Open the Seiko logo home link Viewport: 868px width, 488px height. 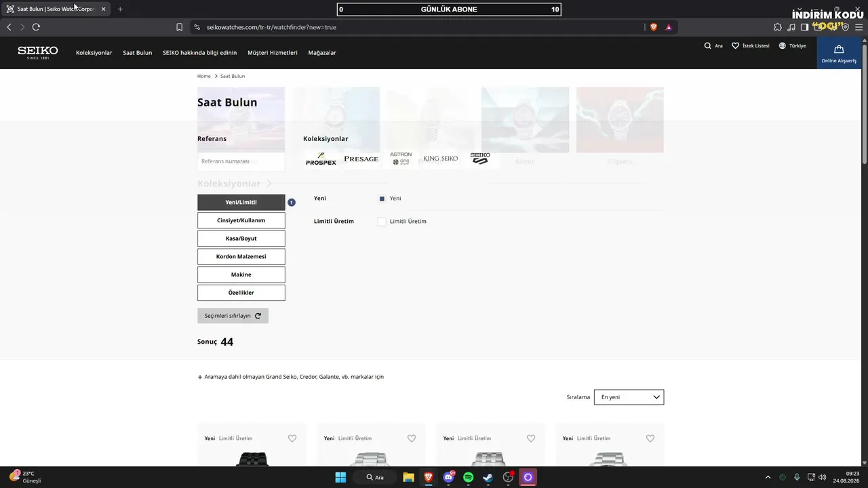click(38, 52)
